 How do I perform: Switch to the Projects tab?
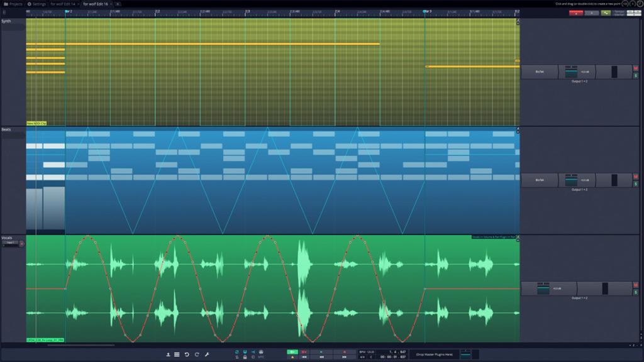click(x=13, y=4)
